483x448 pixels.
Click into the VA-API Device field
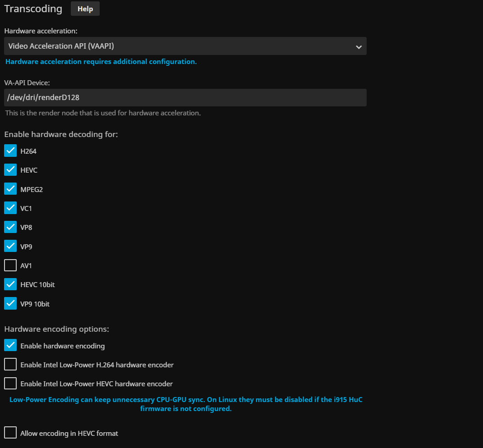point(185,97)
